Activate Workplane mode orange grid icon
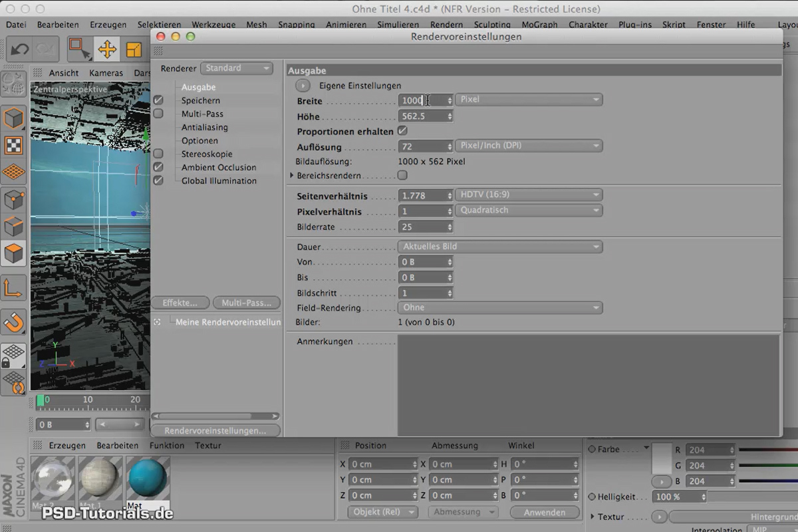Screen dimensions: 798x532 coord(14,172)
